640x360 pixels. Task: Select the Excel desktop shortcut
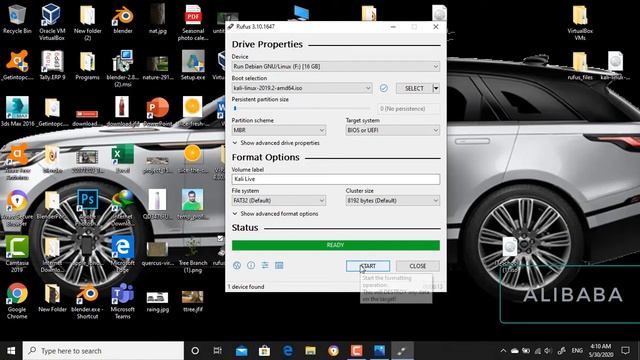(x=122, y=158)
